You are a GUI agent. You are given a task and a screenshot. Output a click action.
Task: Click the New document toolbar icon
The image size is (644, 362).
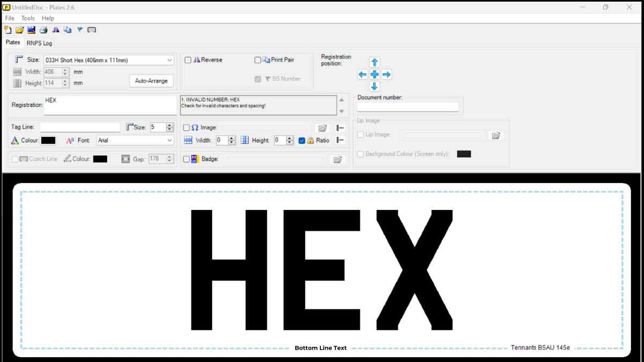tap(8, 30)
